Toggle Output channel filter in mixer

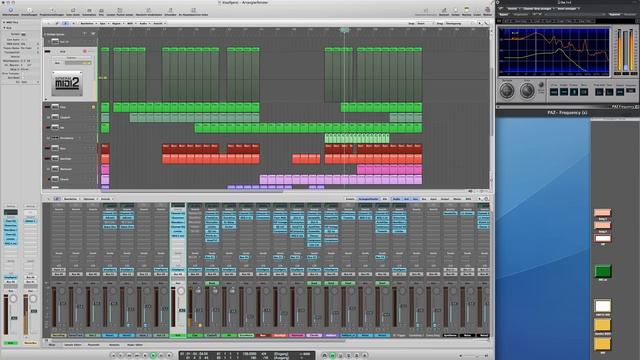coord(444,199)
